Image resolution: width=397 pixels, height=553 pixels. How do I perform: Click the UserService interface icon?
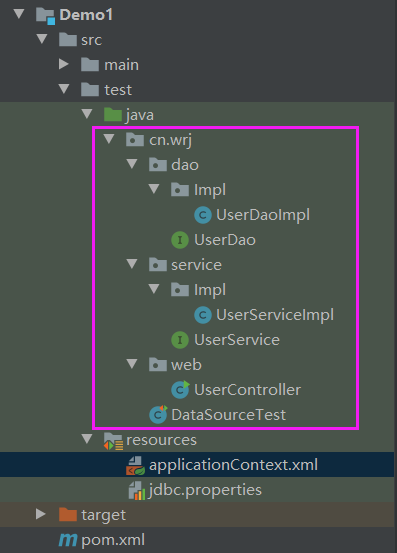pyautogui.click(x=180, y=340)
